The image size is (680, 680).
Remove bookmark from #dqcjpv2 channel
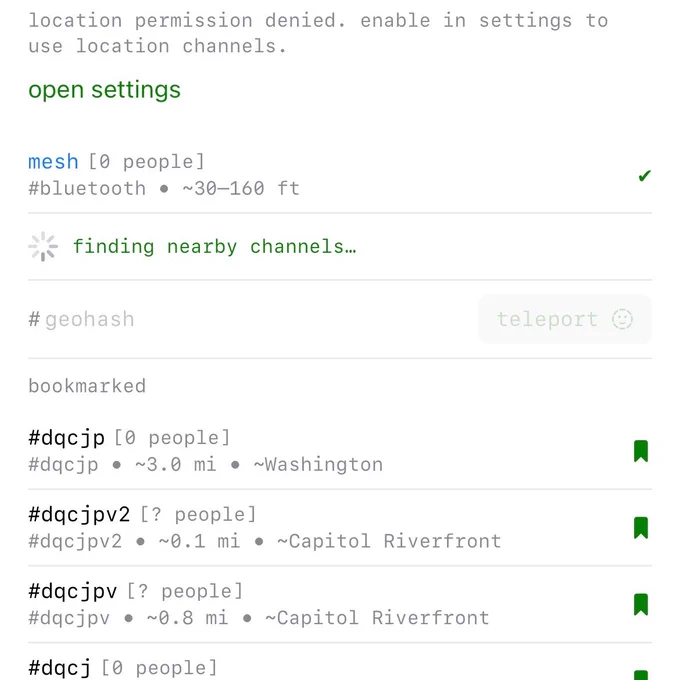(641, 528)
